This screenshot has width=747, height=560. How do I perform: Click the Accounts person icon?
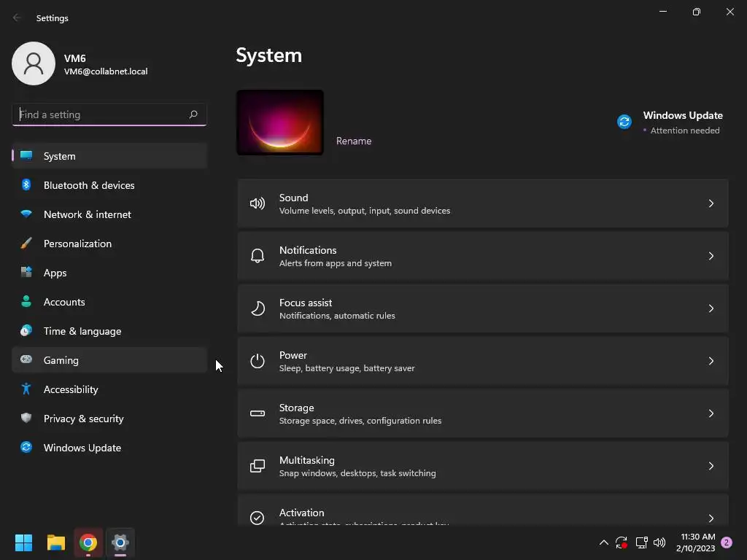coord(26,301)
